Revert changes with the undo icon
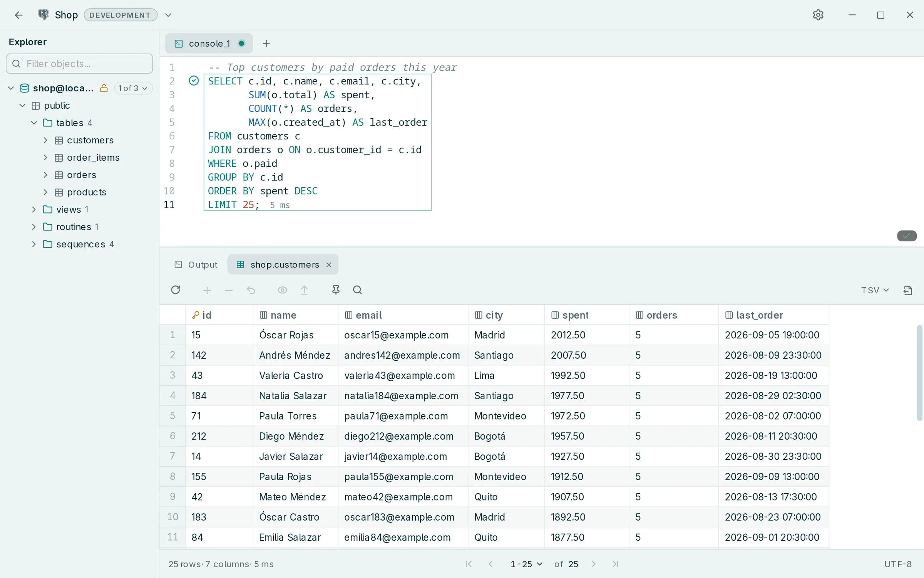This screenshot has height=578, width=924. click(251, 290)
